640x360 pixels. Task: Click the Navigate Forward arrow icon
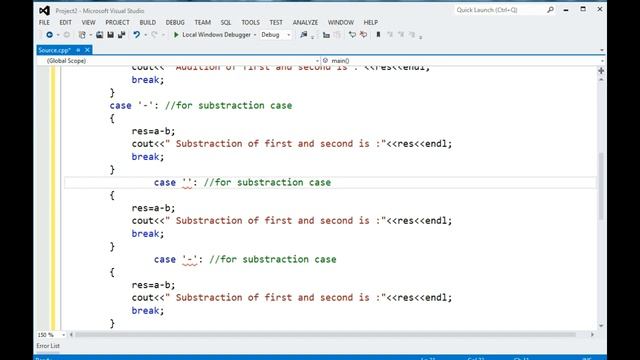[x=67, y=35]
